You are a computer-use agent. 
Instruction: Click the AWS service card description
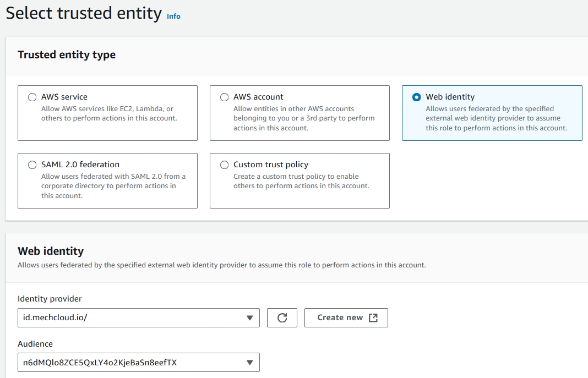(x=109, y=113)
